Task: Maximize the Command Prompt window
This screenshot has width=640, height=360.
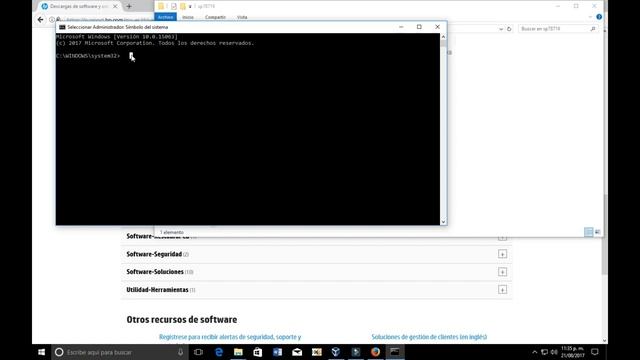Action: click(x=419, y=27)
